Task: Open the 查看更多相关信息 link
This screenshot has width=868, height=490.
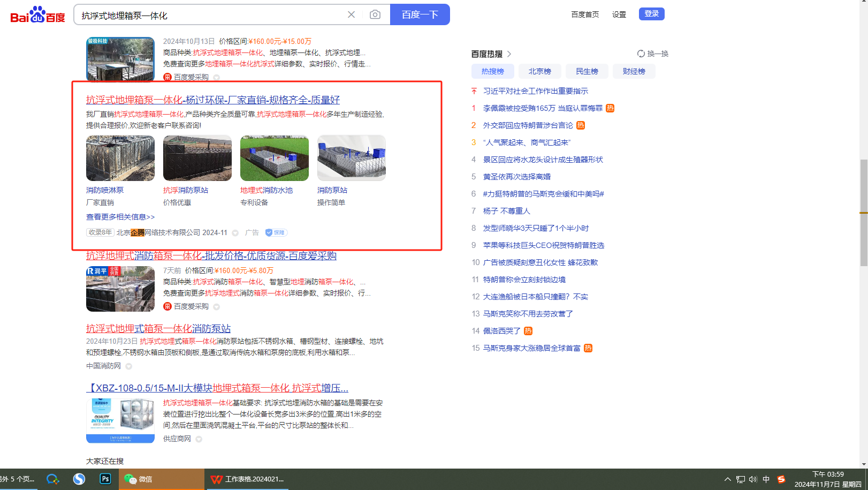Action: click(x=120, y=217)
